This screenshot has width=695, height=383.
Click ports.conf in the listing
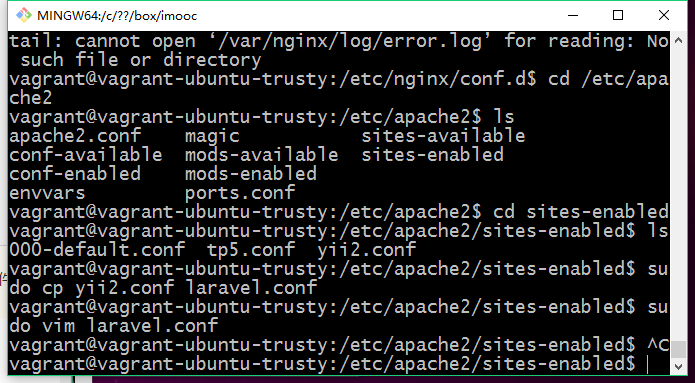click(240, 192)
